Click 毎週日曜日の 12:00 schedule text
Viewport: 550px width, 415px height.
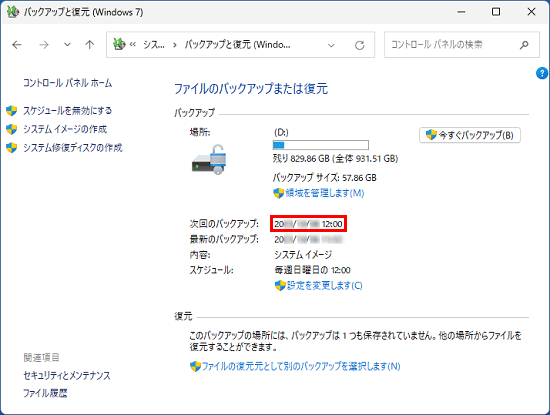point(312,270)
